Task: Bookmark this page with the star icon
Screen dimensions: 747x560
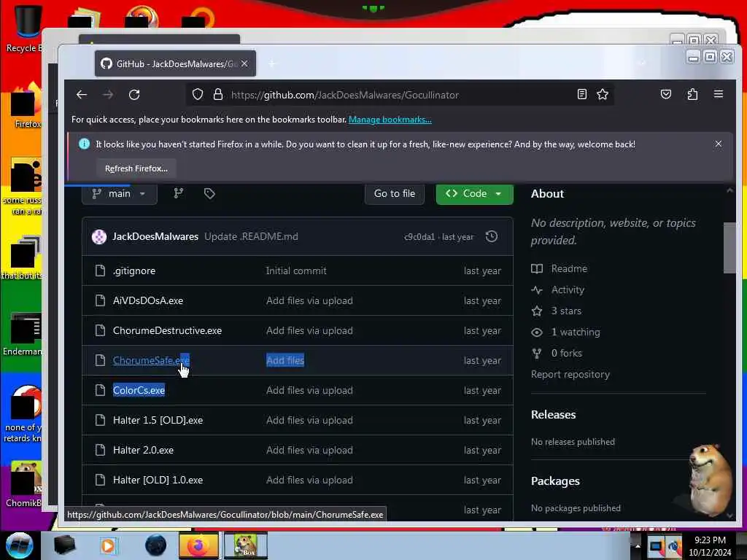Action: pos(603,94)
